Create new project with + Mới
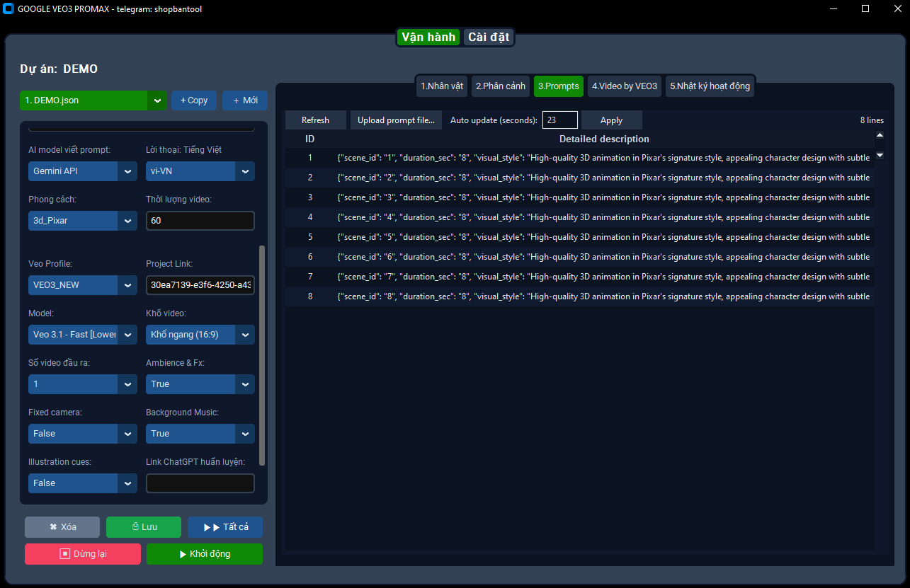 [244, 100]
